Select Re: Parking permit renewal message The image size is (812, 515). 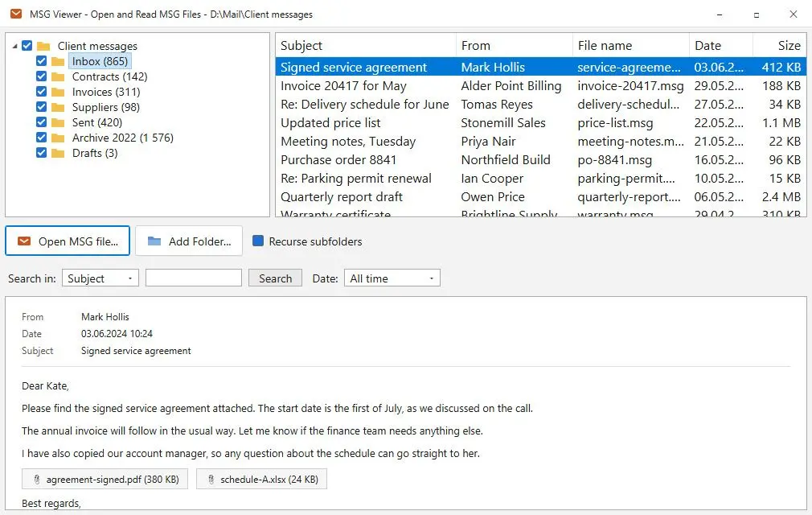click(x=540, y=178)
